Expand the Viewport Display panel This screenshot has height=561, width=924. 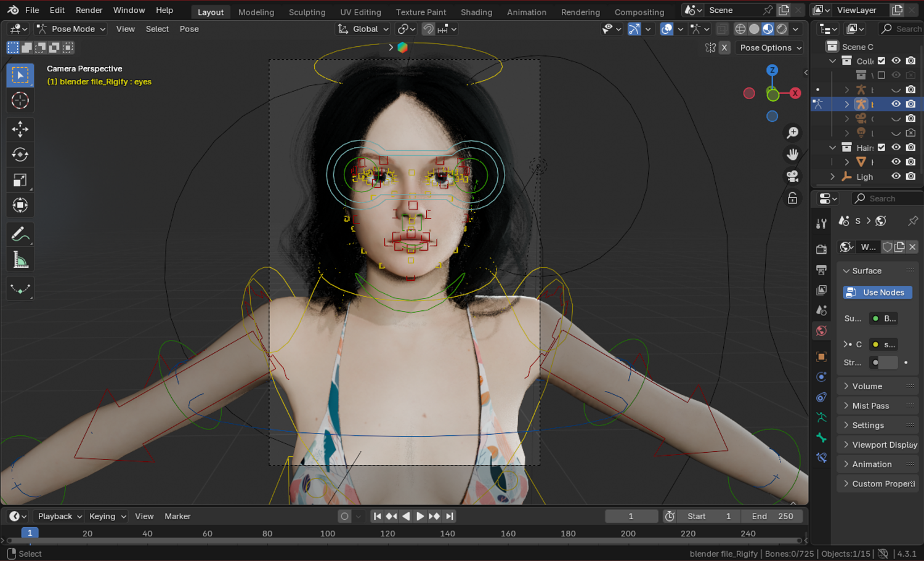click(878, 445)
